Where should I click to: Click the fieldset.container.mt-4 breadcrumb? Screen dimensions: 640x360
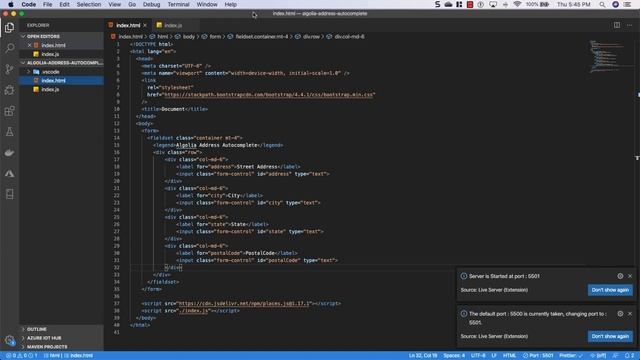[261, 37]
